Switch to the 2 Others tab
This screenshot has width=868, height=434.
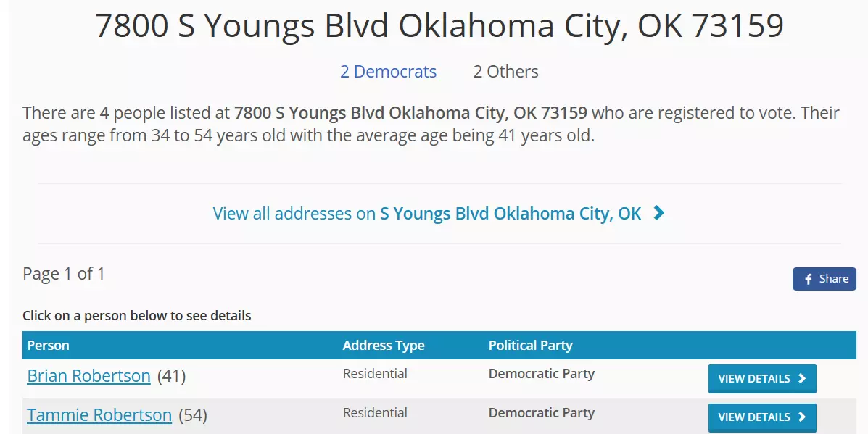tap(505, 72)
